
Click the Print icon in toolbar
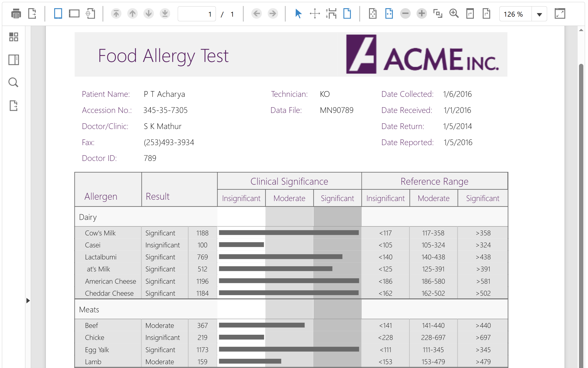click(16, 13)
